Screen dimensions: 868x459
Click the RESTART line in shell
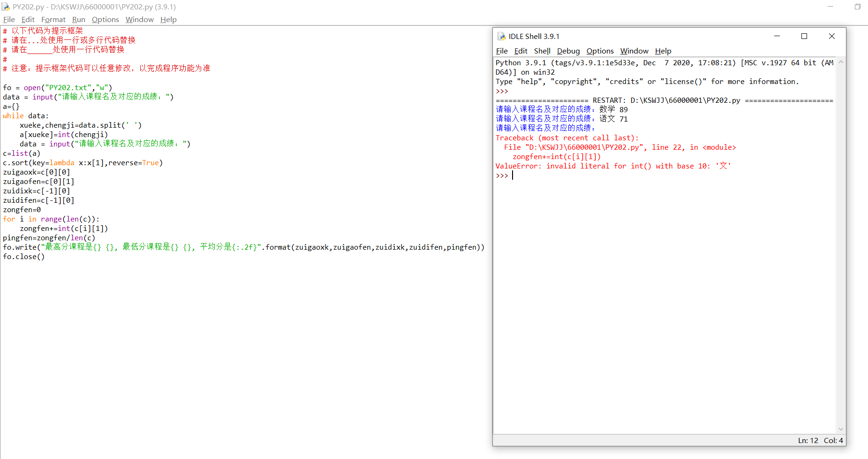click(x=664, y=100)
